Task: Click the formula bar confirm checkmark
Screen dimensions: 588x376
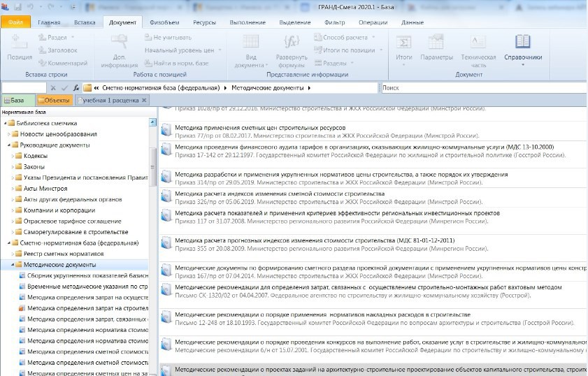Action: pos(64,88)
